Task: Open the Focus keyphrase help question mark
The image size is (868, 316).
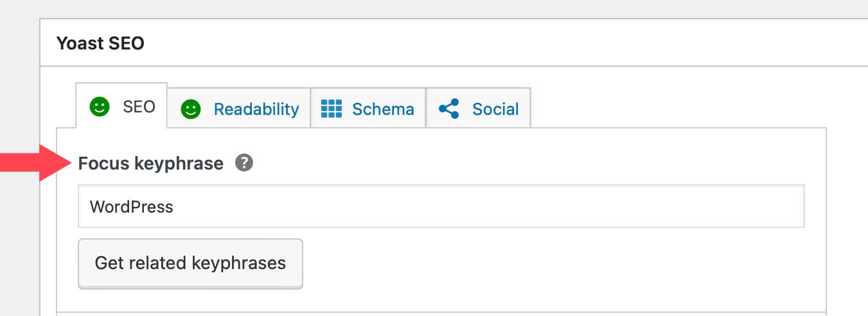Action: click(x=244, y=163)
